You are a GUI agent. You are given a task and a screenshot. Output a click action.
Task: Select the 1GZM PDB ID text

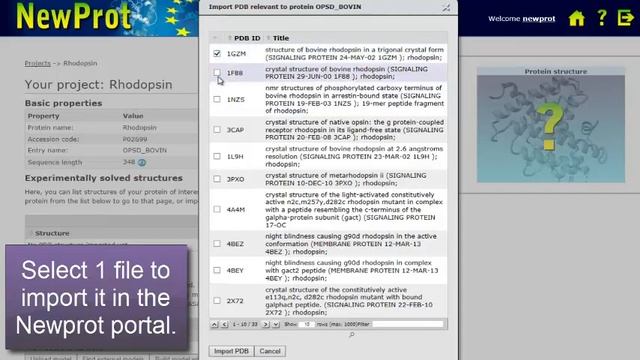point(236,53)
